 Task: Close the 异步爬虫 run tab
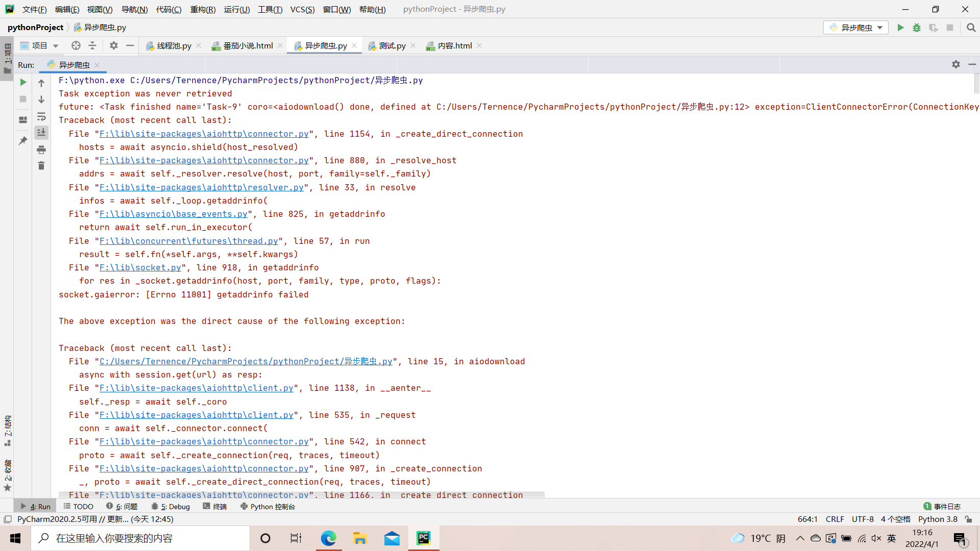97,65
